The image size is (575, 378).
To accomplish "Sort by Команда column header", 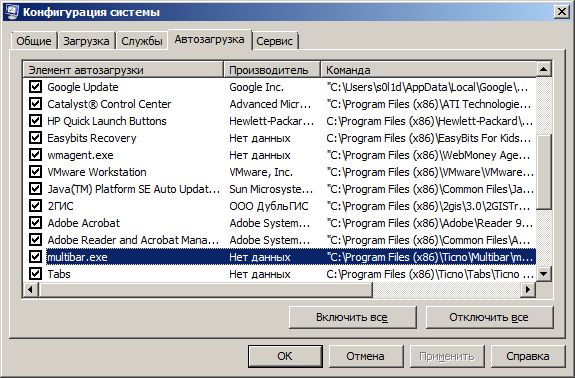I will (428, 70).
